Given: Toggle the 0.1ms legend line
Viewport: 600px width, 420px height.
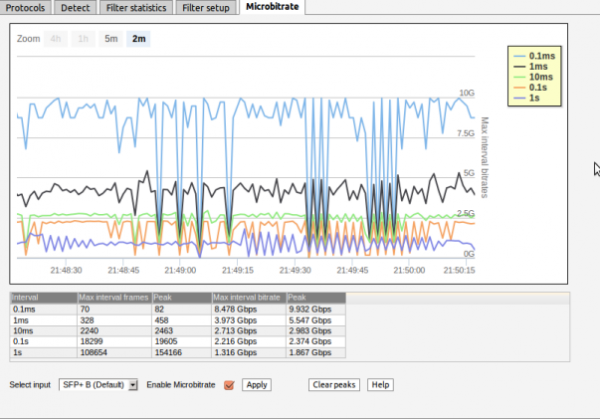Looking at the screenshot, I should (x=541, y=55).
